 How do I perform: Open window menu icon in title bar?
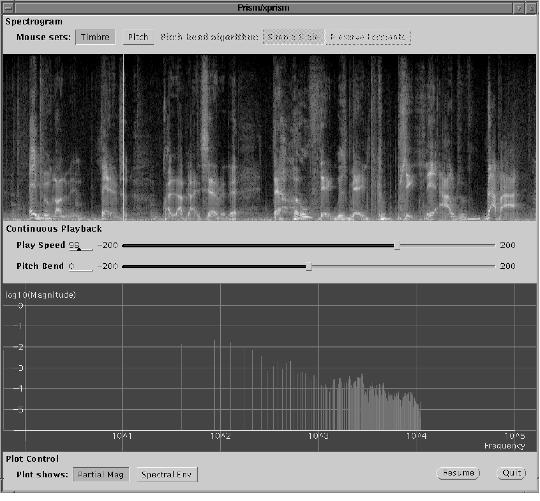[8, 8]
